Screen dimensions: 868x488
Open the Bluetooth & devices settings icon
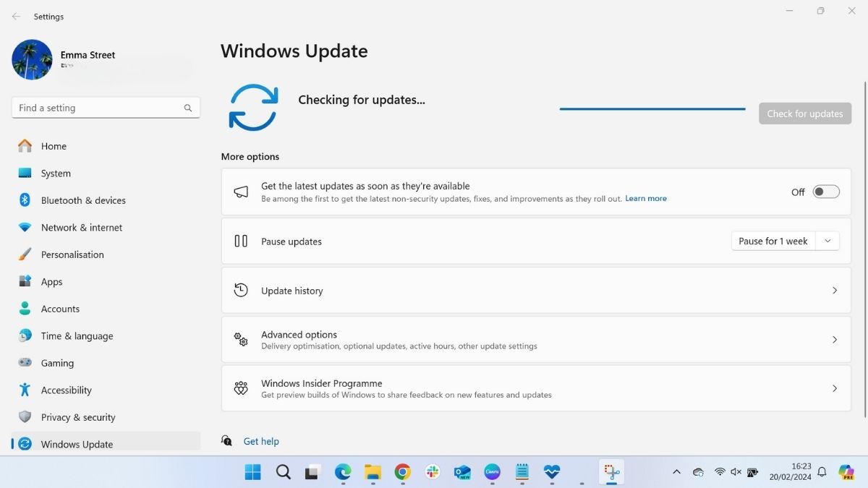(25, 200)
